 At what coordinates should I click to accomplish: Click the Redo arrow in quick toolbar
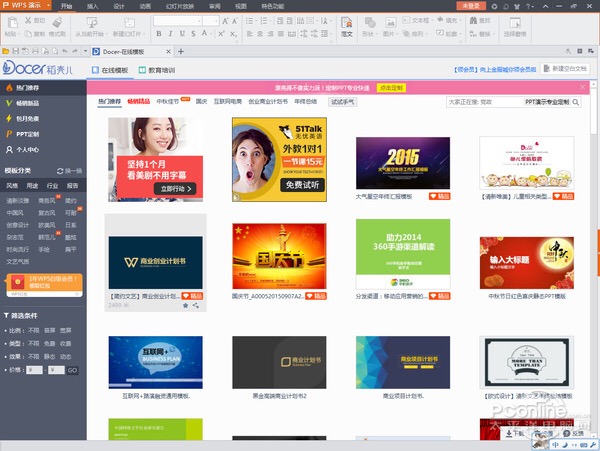75,51
